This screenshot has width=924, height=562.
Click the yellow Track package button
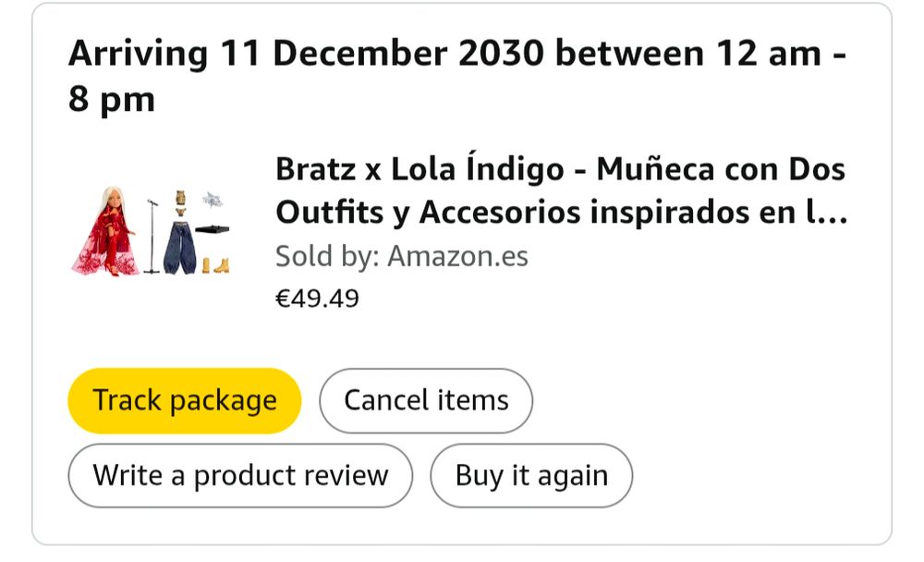[185, 401]
